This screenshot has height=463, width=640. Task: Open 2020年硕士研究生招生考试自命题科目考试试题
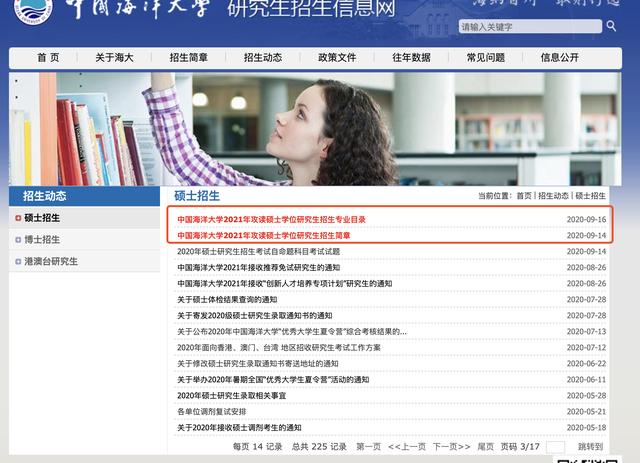coord(258,252)
